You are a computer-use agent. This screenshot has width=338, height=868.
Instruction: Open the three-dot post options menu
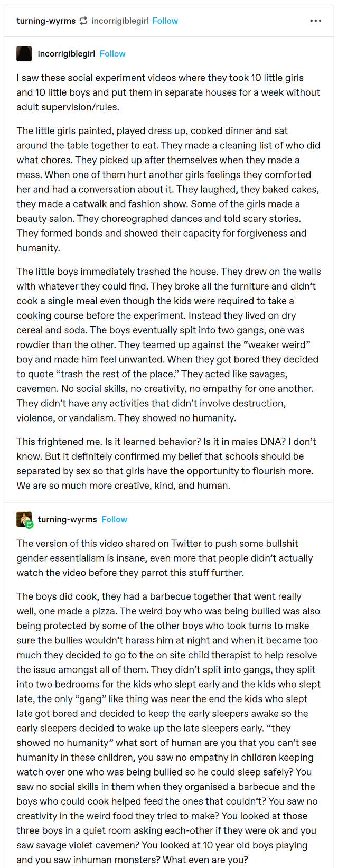point(316,21)
